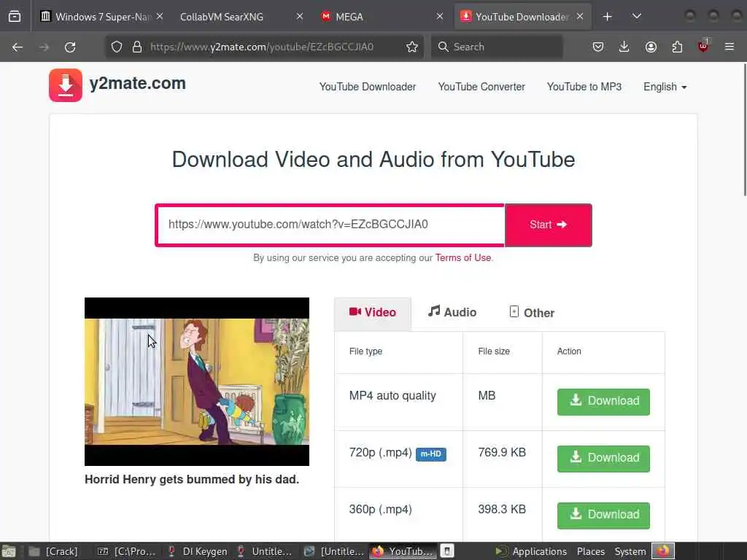Open the Firefox hamburger application menu
The width and height of the screenshot is (747, 560).
click(729, 47)
